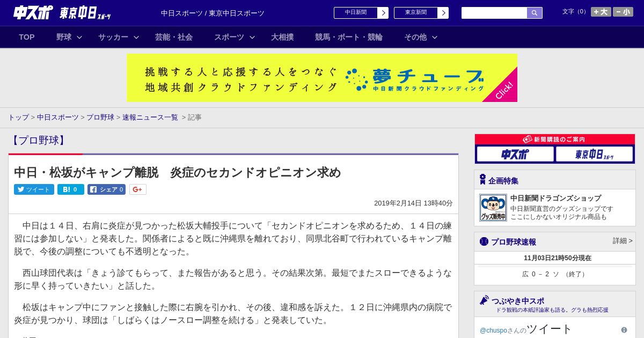Follow the トップ breadcrumb link
The width and height of the screenshot is (644, 338).
tap(19, 117)
